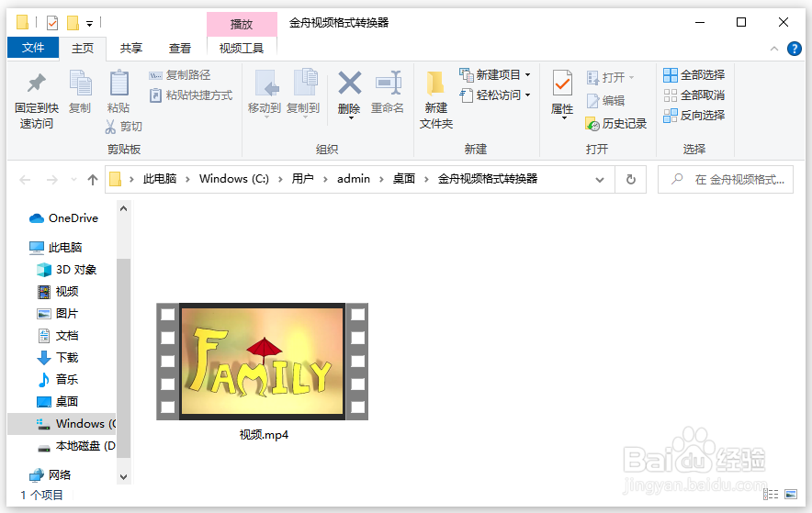This screenshot has height=513, width=812.
Task: Click New folder (新建文件夹) icon
Action: tap(435, 84)
